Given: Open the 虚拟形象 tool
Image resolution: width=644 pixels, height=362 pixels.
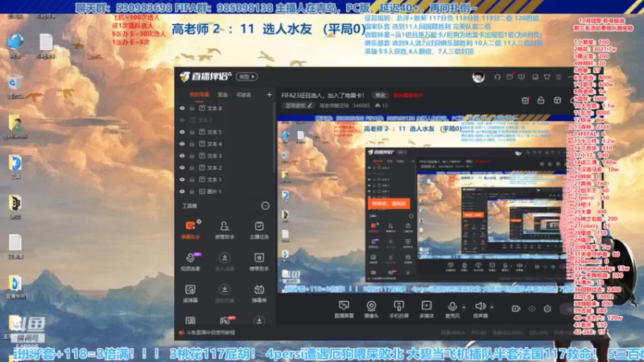Looking at the screenshot, I should coord(225,293).
